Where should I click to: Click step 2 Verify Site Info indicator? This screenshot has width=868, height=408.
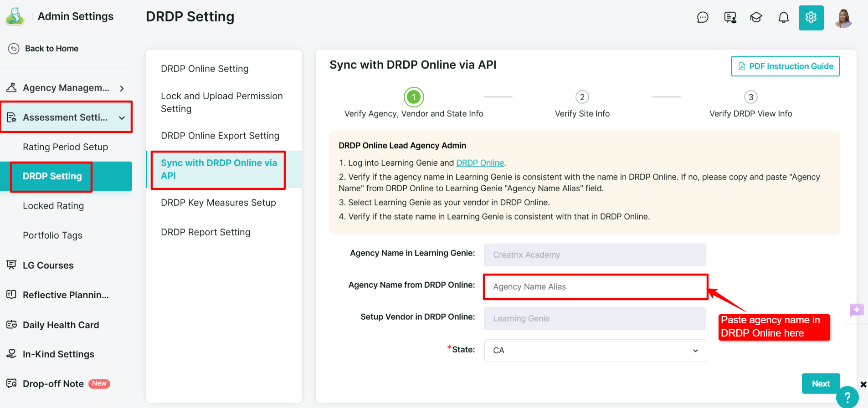click(x=582, y=97)
